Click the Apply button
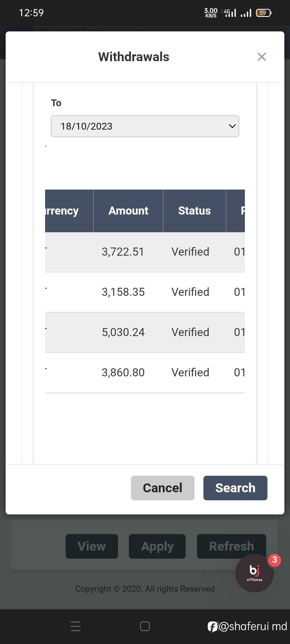Viewport: 290px width, 644px height. click(x=157, y=546)
